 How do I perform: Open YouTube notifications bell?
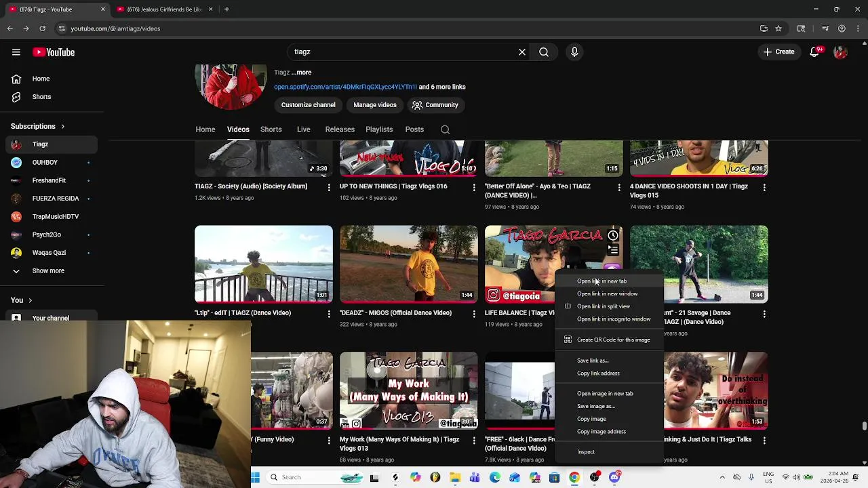815,52
